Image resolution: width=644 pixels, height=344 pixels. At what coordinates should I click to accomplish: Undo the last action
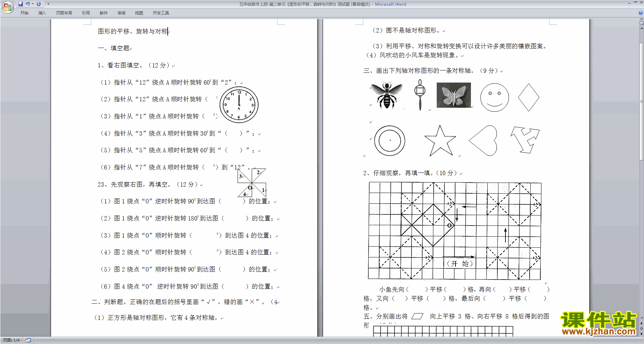pos(28,4)
